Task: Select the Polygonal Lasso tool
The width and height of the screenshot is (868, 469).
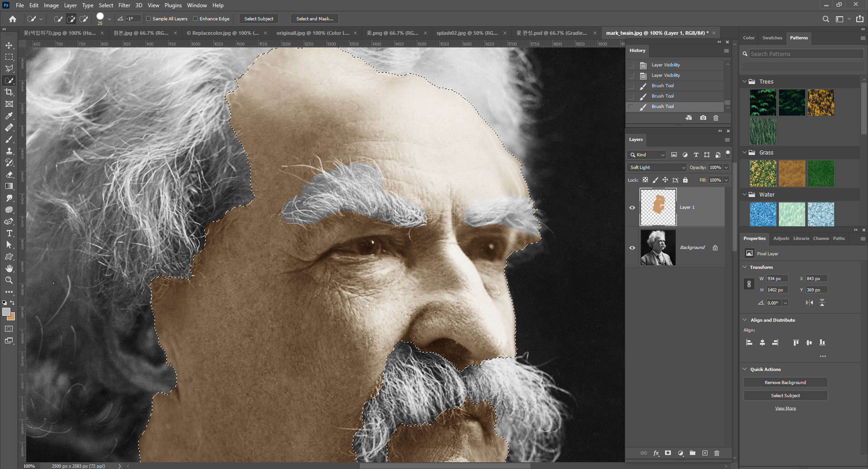Action: click(x=9, y=69)
